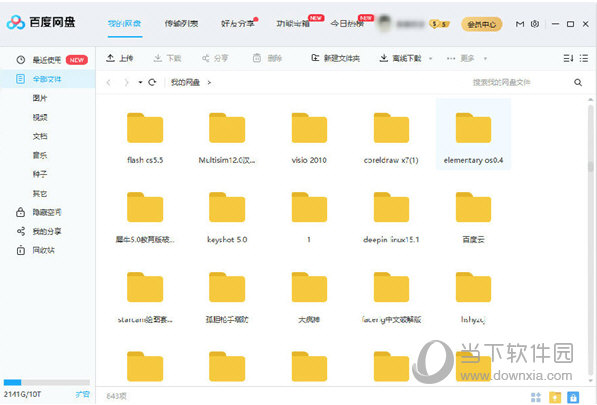The width and height of the screenshot is (597, 405).
Task: Select the folder named 1
Action: click(309, 217)
